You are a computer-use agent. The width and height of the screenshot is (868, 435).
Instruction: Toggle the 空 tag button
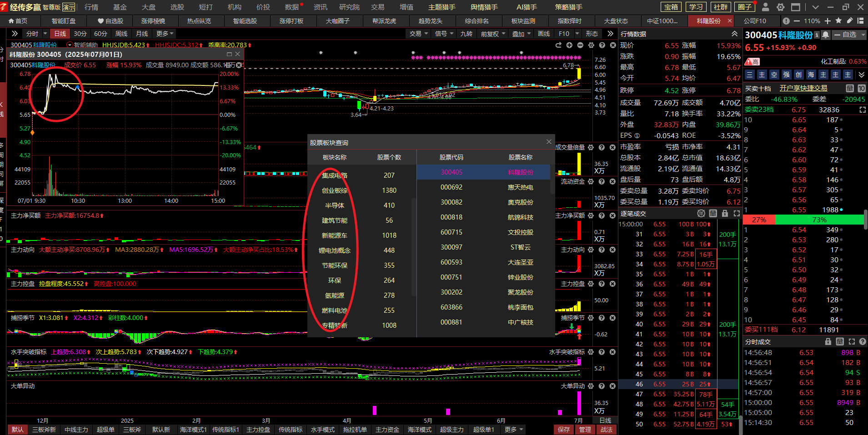click(x=774, y=75)
